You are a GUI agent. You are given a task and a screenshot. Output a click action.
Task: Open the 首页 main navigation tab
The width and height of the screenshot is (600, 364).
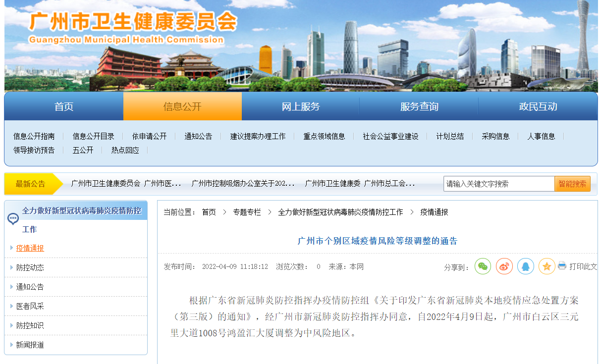point(63,106)
